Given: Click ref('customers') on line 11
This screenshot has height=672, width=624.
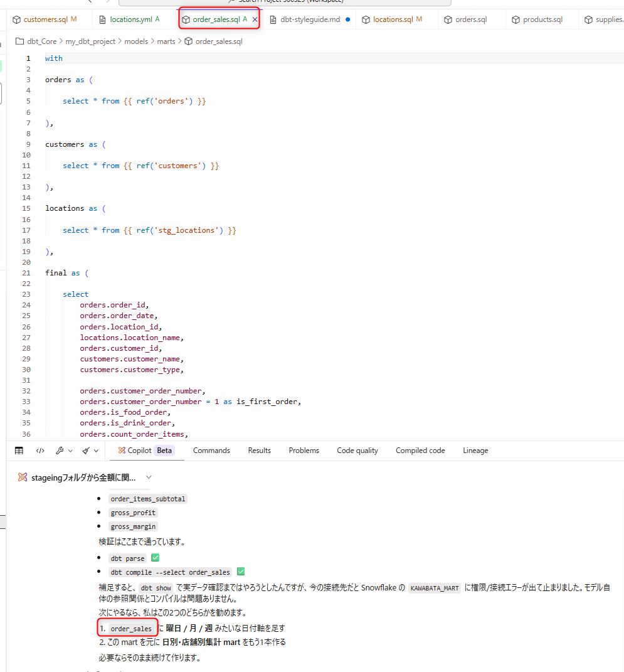Looking at the screenshot, I should click(x=171, y=166).
